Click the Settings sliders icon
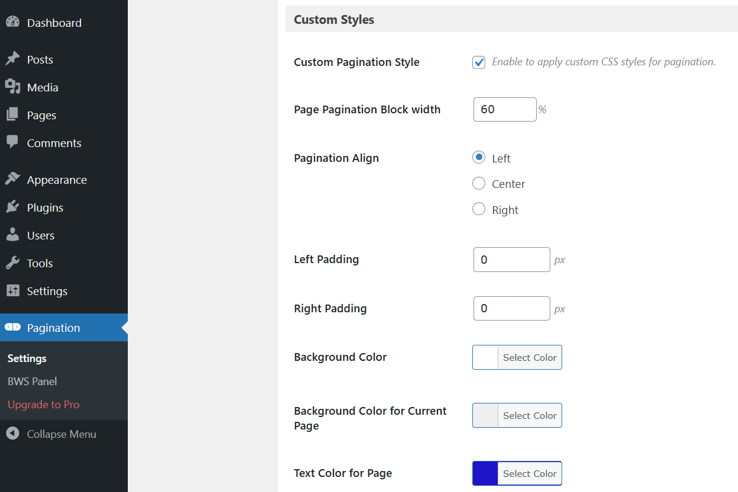738x492 pixels. point(13,290)
